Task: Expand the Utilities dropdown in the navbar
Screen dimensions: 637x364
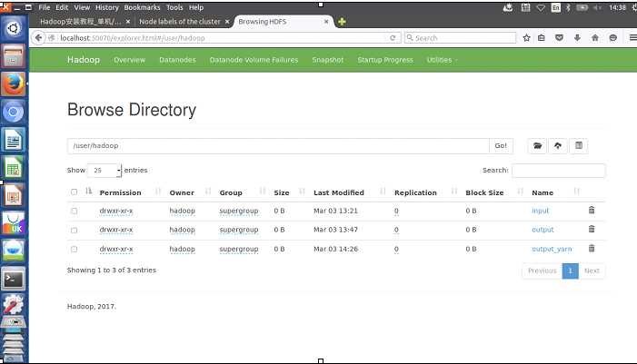Action: [442, 60]
